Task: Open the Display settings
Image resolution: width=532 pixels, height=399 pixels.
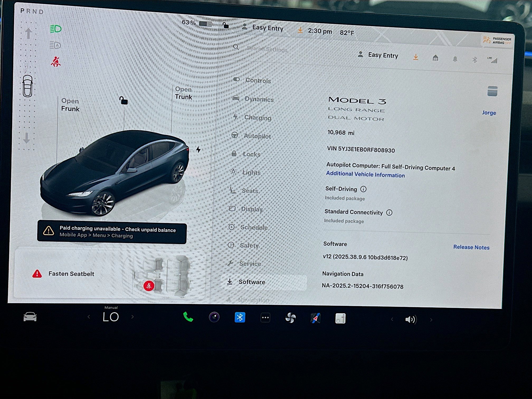Action: click(x=245, y=209)
